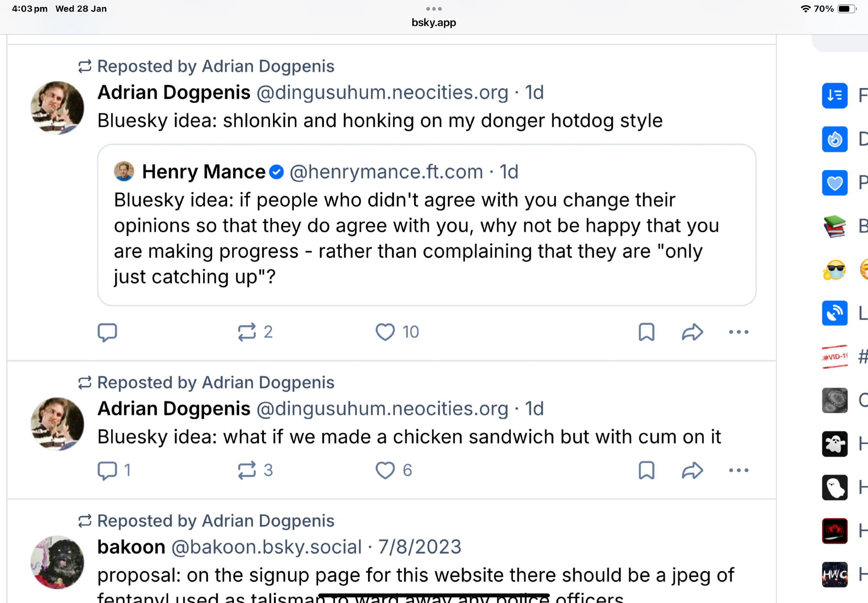Bookmark the Henry Mance quote post

coord(646,332)
